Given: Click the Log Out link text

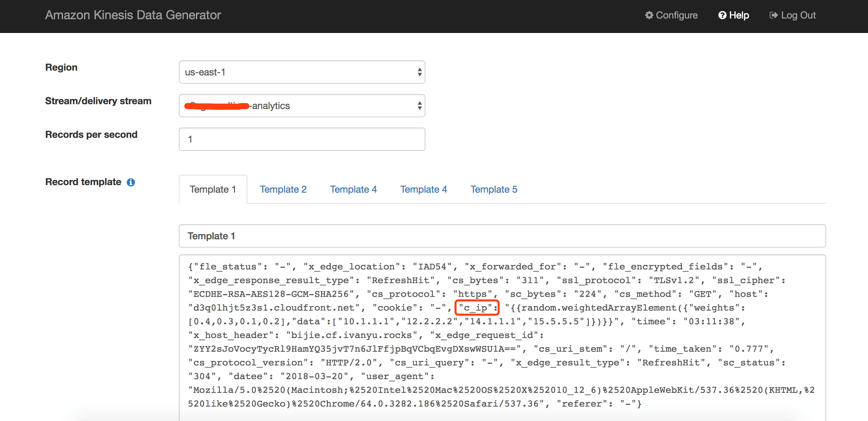Looking at the screenshot, I should click(798, 15).
